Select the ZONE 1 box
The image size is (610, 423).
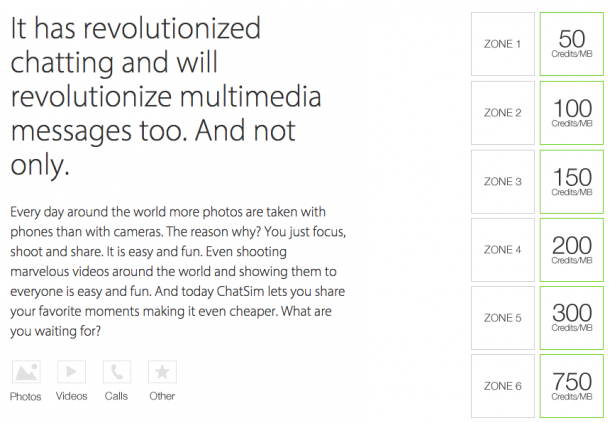pos(503,44)
